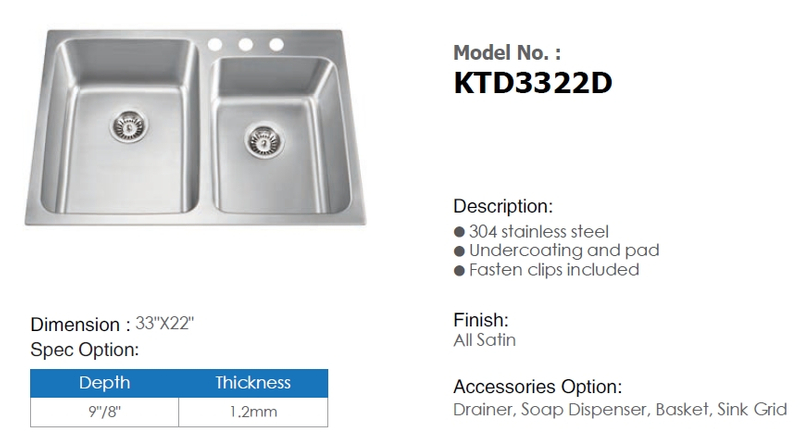Viewport: 800px width, 447px height.
Task: Click the Accessories Option heading
Action: click(x=538, y=387)
